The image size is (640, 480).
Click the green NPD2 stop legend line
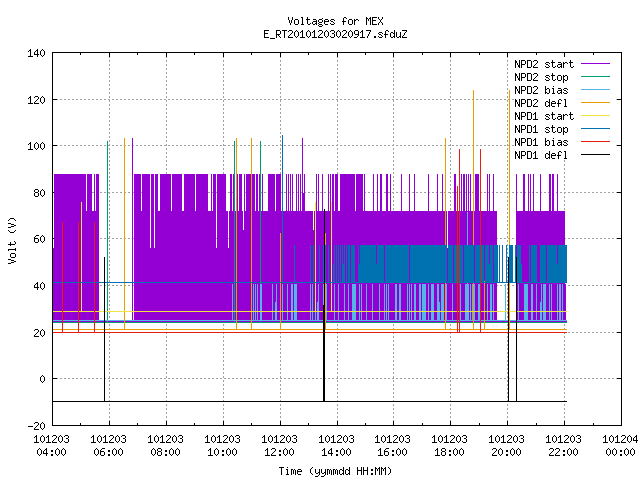point(595,76)
